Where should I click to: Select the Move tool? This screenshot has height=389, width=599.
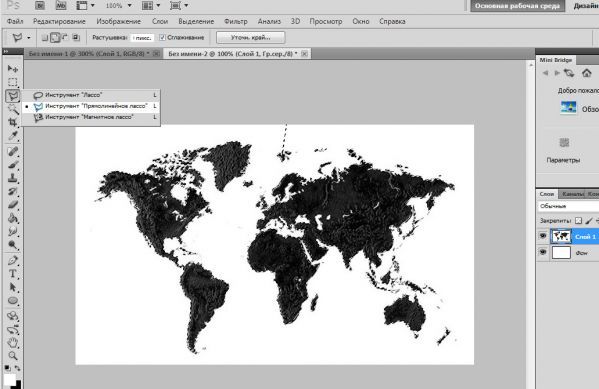coord(13,69)
